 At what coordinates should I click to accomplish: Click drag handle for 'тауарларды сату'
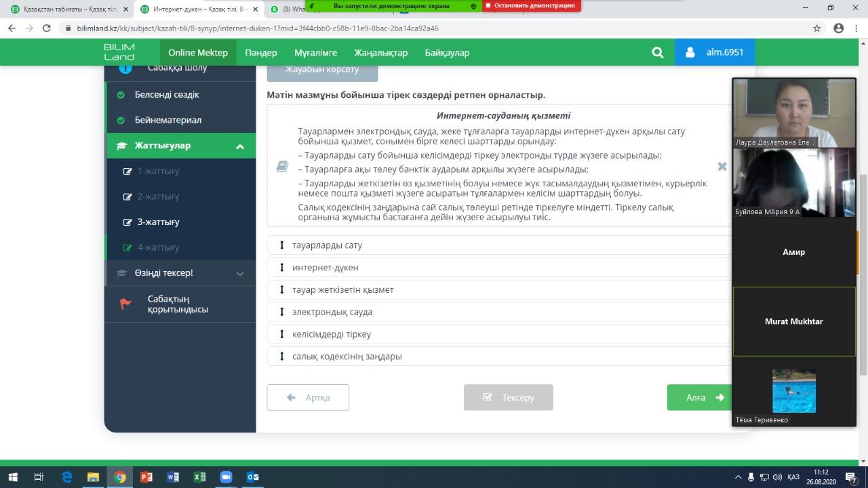tap(281, 245)
